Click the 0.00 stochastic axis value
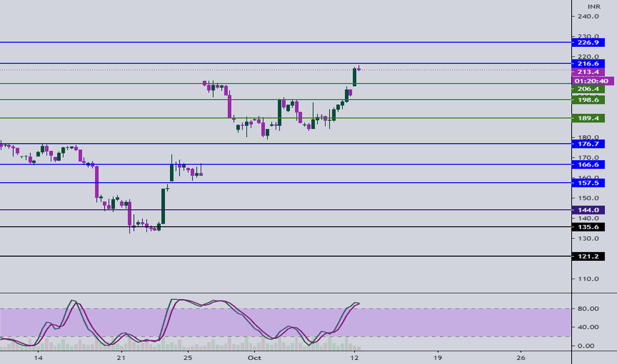This screenshot has width=617, height=364. (586, 346)
